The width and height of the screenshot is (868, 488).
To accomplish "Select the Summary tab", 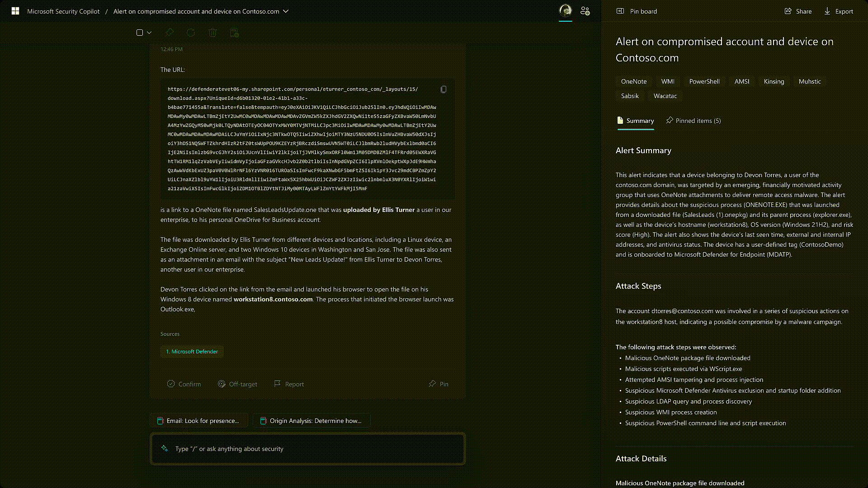I will 636,121.
